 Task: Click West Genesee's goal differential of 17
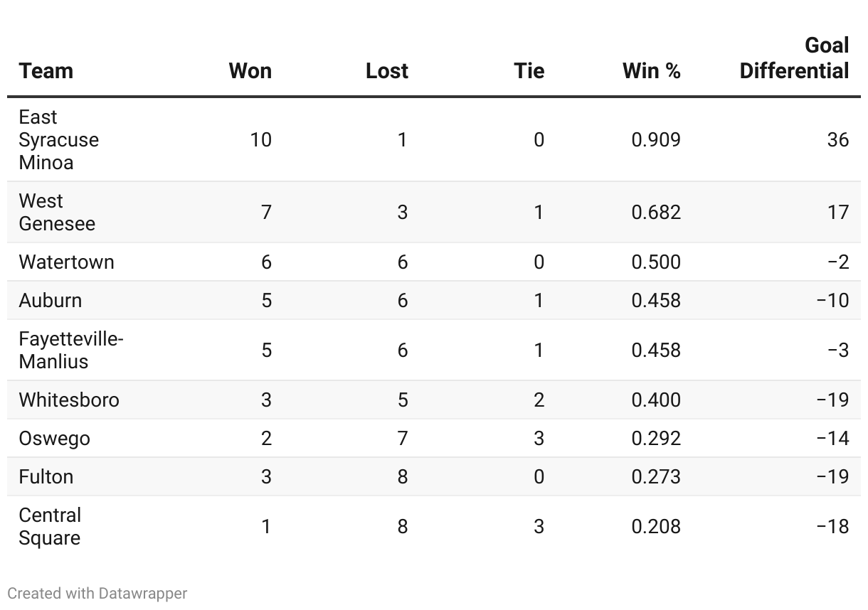[837, 212]
